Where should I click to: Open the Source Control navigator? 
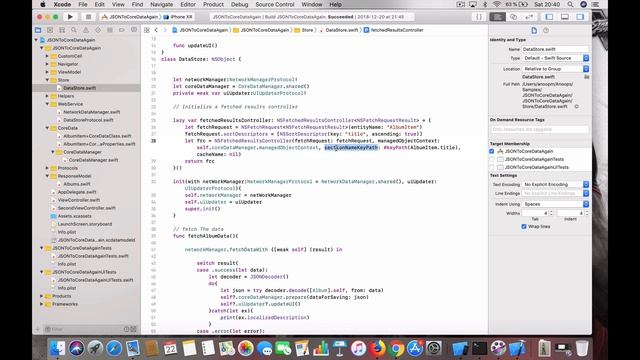pyautogui.click(x=50, y=30)
